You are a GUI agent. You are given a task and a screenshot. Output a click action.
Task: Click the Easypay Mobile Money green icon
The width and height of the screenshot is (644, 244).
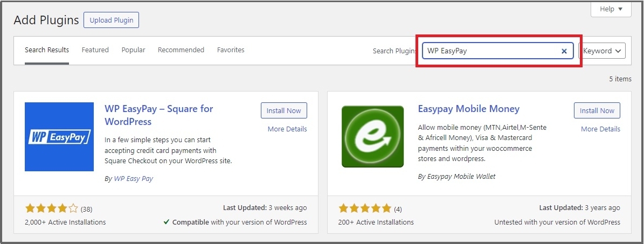click(x=372, y=136)
